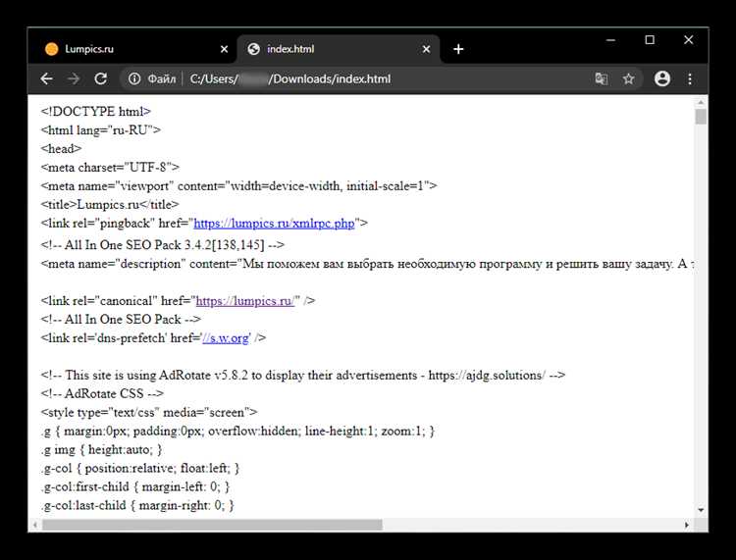
Task: Click the //s.w.org dns-prefetch link
Action: click(x=225, y=337)
